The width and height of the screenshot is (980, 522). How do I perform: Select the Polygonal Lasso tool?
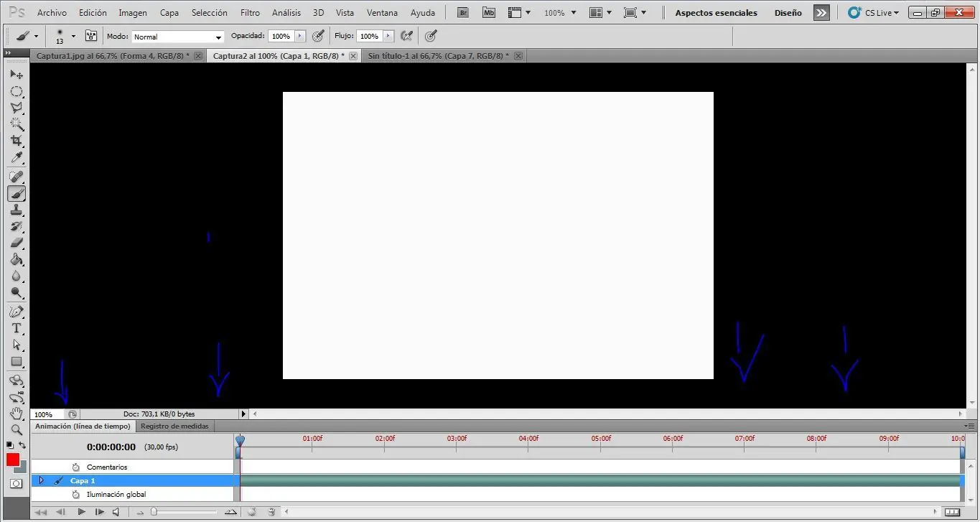point(16,108)
